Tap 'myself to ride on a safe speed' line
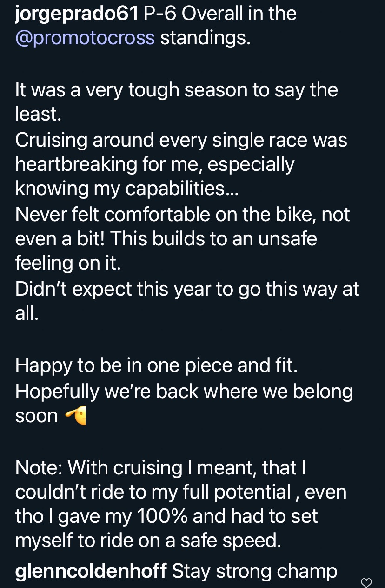The width and height of the screenshot is (385, 588). [x=148, y=541]
